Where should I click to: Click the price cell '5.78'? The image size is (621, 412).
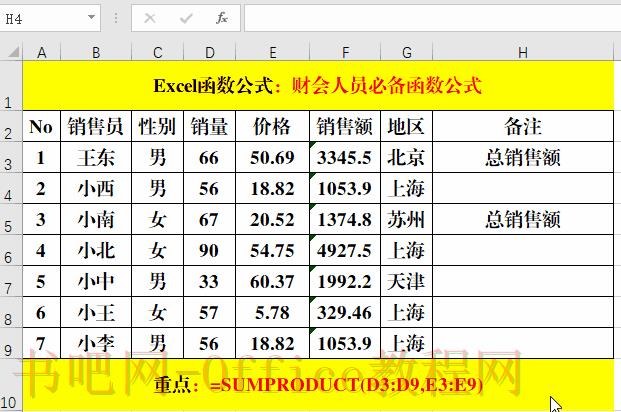(x=272, y=312)
